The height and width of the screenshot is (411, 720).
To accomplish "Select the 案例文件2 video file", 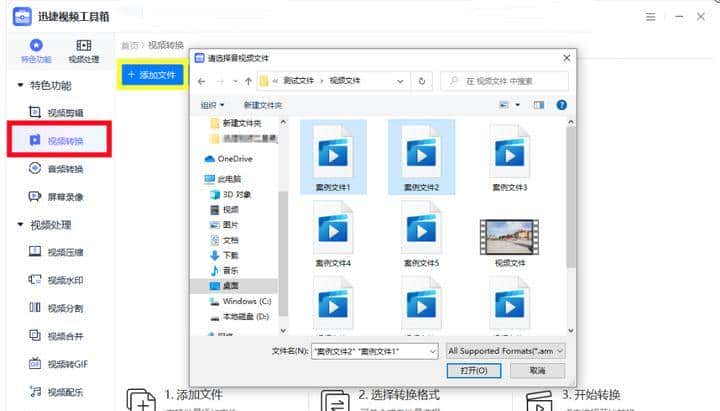I will pos(422,157).
